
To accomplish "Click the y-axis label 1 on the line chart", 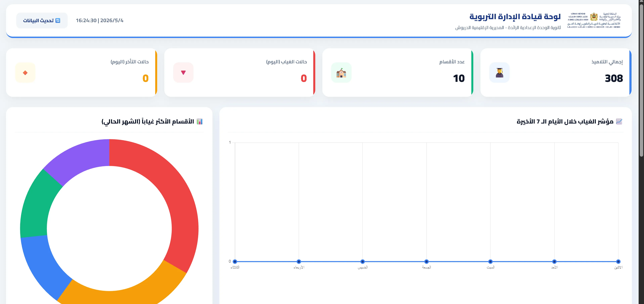I will tap(230, 142).
